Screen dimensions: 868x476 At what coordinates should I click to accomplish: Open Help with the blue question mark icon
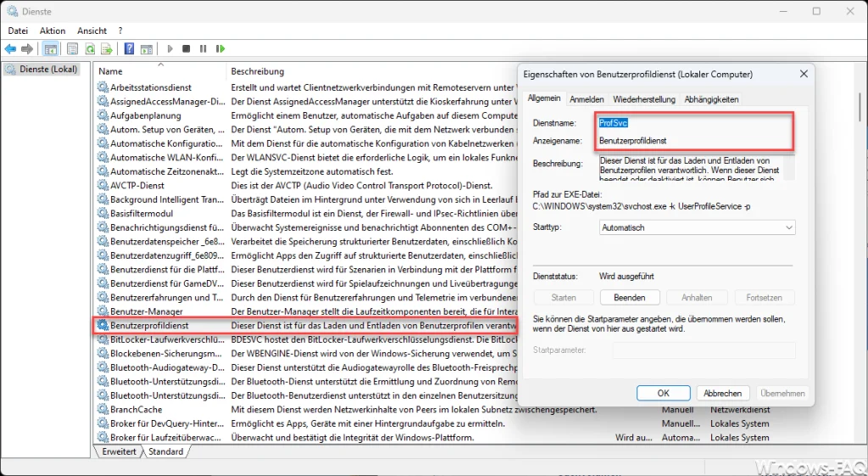[129, 48]
